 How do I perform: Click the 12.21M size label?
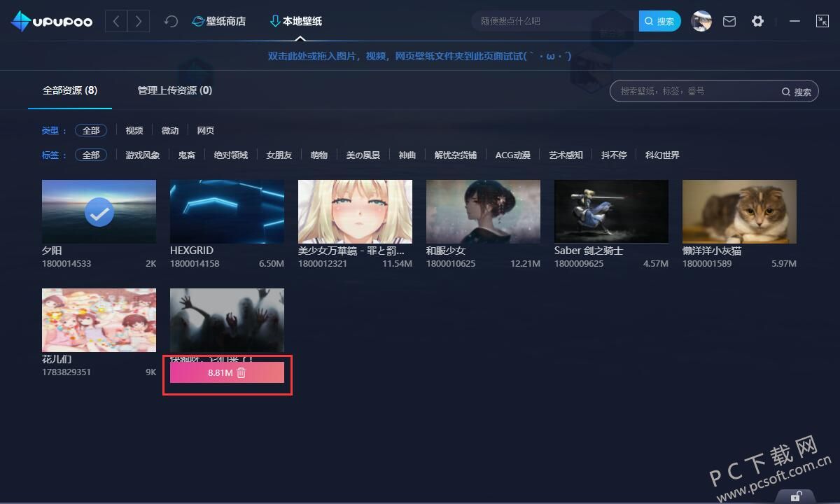pos(526,264)
